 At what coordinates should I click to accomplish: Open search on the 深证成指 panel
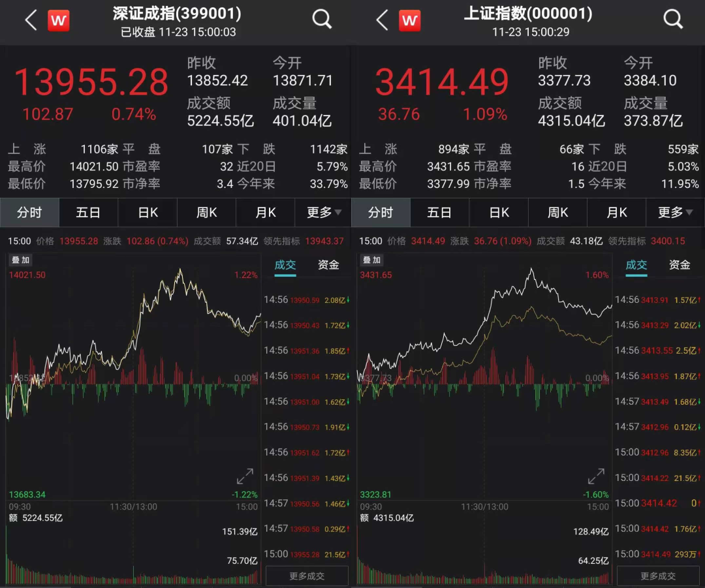click(x=322, y=20)
